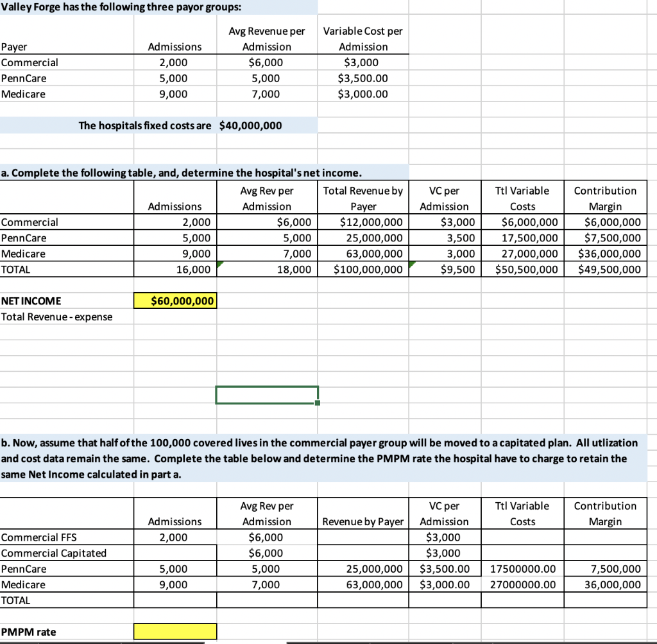Select the $49,500,000 contribution margin total
Viewport: 657px width, 644px height.
click(x=605, y=269)
